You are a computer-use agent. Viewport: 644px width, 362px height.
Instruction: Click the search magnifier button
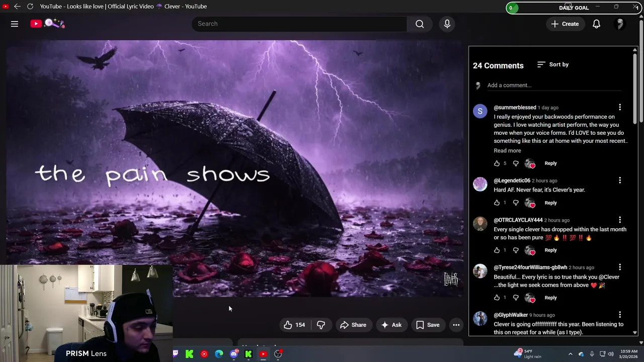(420, 24)
